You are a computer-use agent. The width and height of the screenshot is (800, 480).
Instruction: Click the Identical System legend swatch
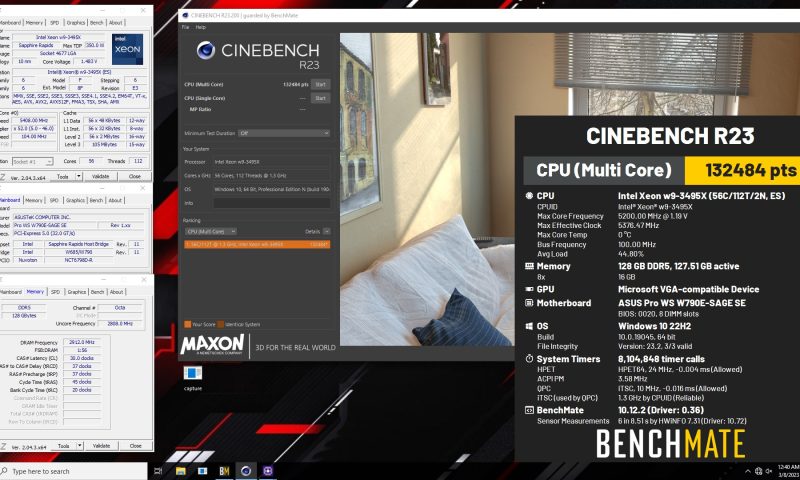pyautogui.click(x=220, y=324)
